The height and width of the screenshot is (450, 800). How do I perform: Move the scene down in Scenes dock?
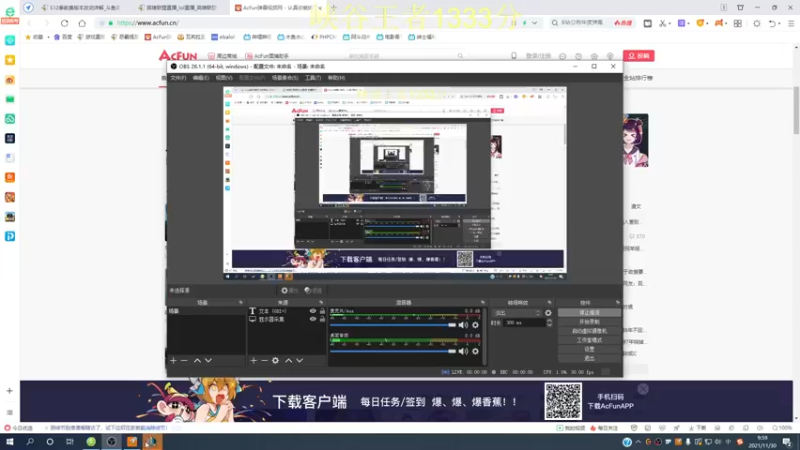click(x=208, y=361)
